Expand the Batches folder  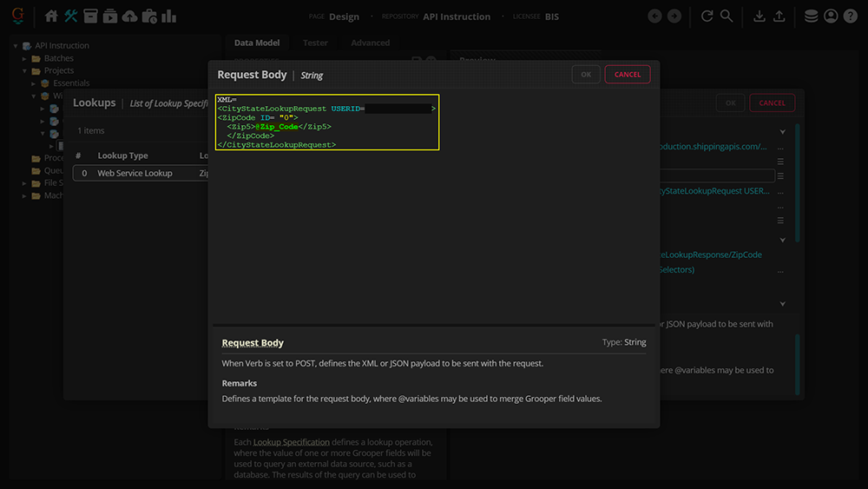(x=25, y=58)
